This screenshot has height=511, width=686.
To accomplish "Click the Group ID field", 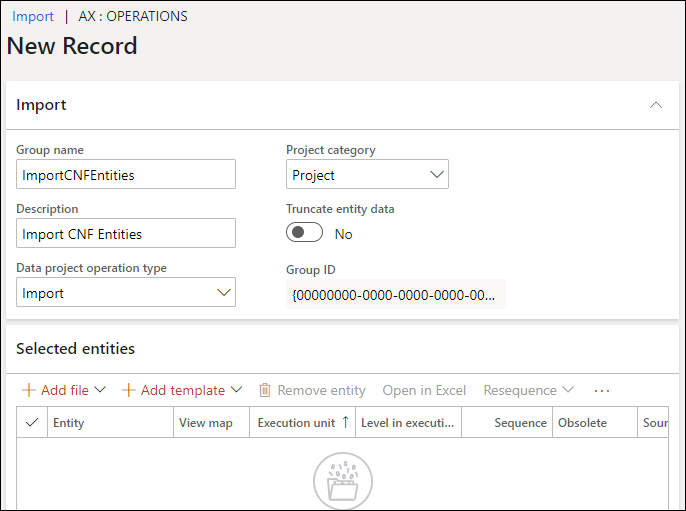I will 395,294.
